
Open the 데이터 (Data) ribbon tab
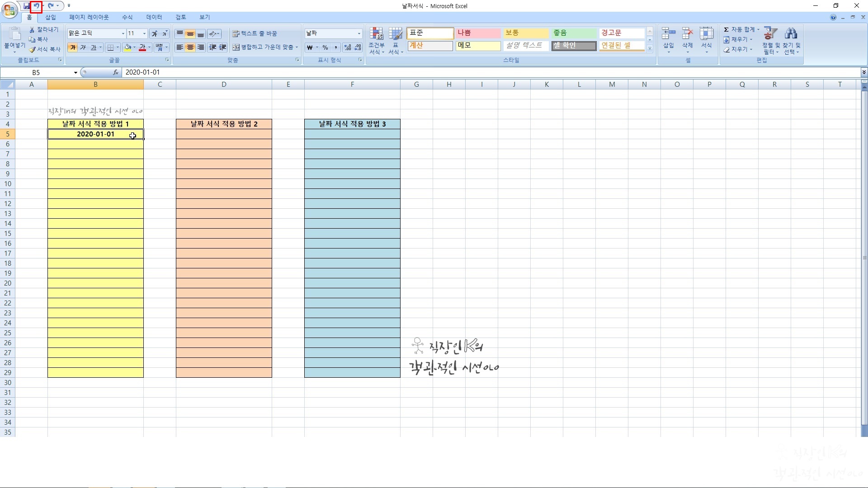click(x=154, y=17)
